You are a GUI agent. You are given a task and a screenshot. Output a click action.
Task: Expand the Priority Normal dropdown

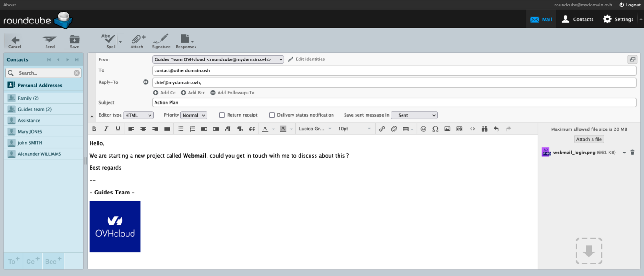coord(194,115)
